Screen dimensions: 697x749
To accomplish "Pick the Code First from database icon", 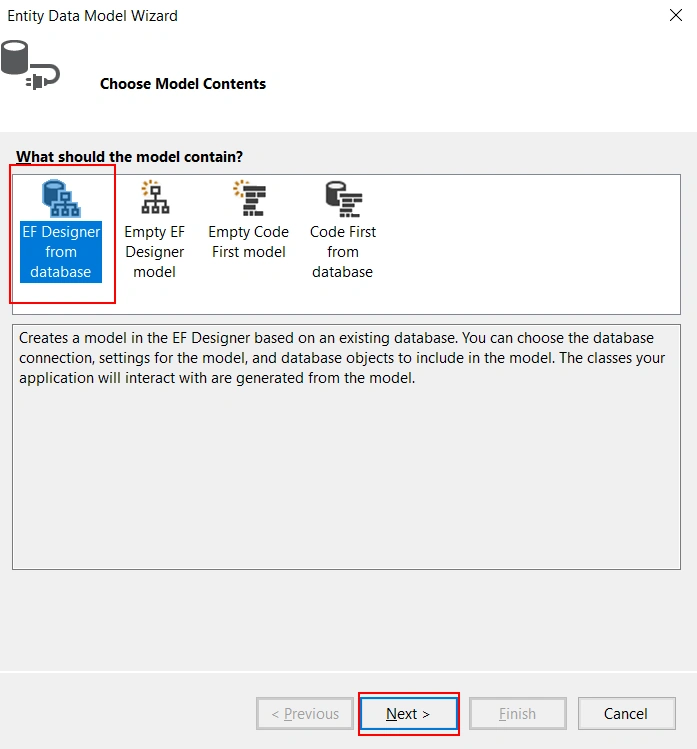I will click(343, 199).
